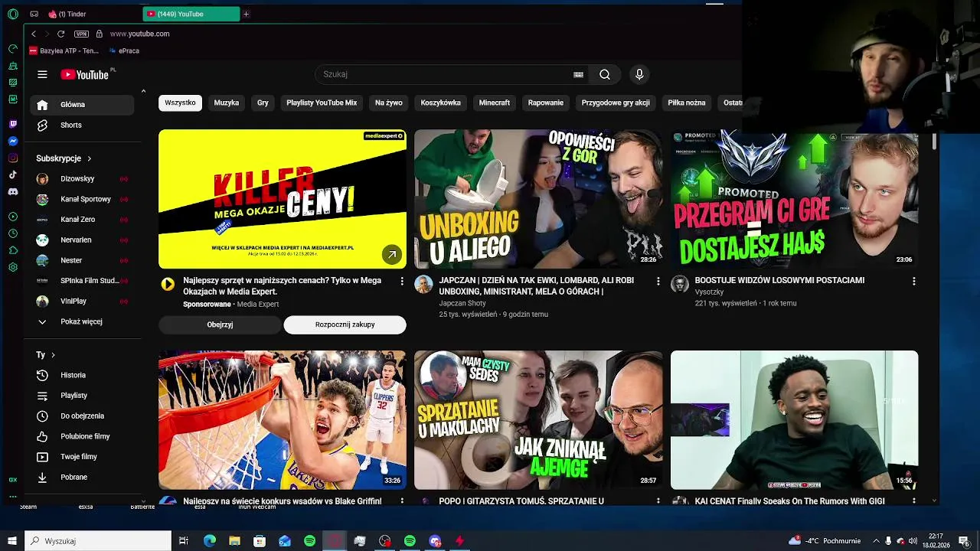Select the Na żywo filter chip
Viewport: 980px width, 551px height.
click(x=388, y=103)
